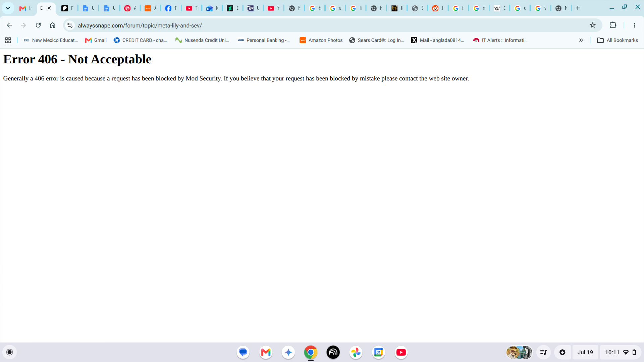Switch to the USPS tab

click(x=253, y=8)
